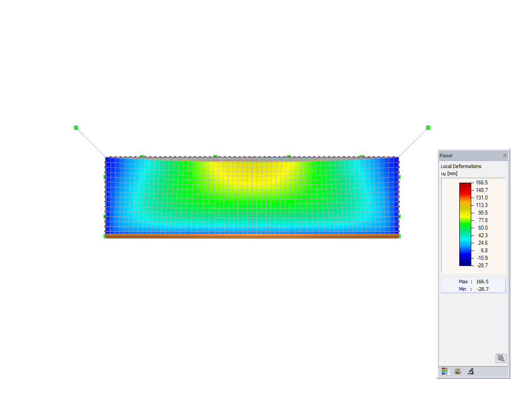The height and width of the screenshot is (399, 532).
Task: Select the upper-right green cable anchor node
Action: pyautogui.click(x=428, y=128)
